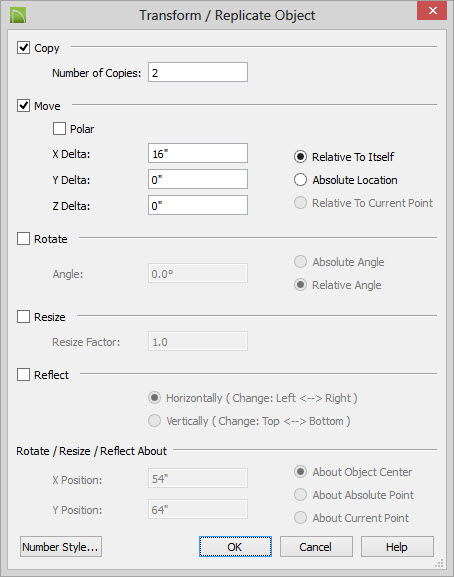
Task: Click the Y Delta input field
Action: coord(198,179)
